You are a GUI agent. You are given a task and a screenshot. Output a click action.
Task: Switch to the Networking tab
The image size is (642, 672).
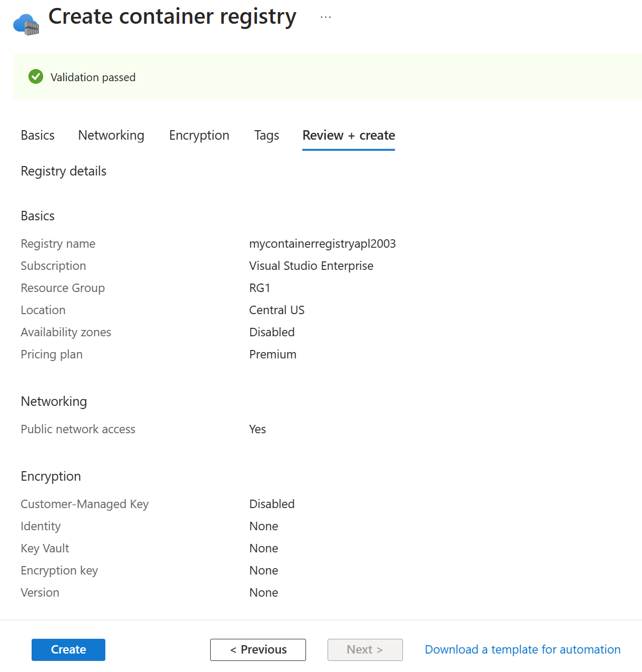pos(111,135)
